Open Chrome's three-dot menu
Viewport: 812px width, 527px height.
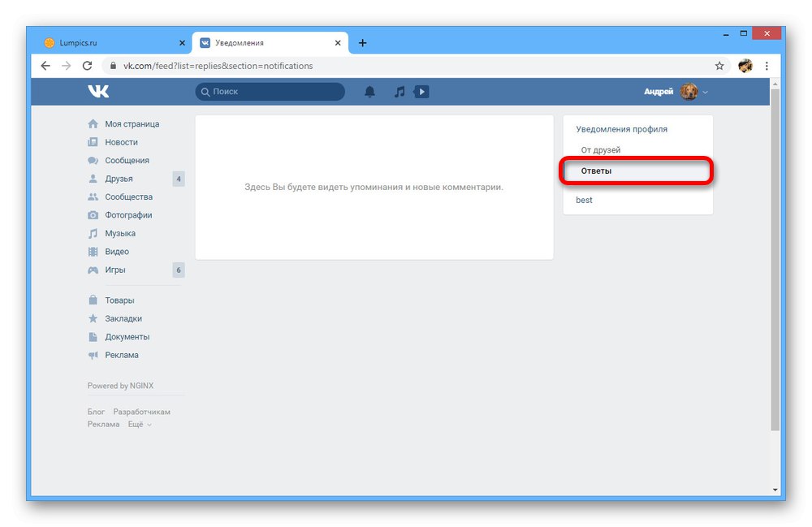click(767, 66)
